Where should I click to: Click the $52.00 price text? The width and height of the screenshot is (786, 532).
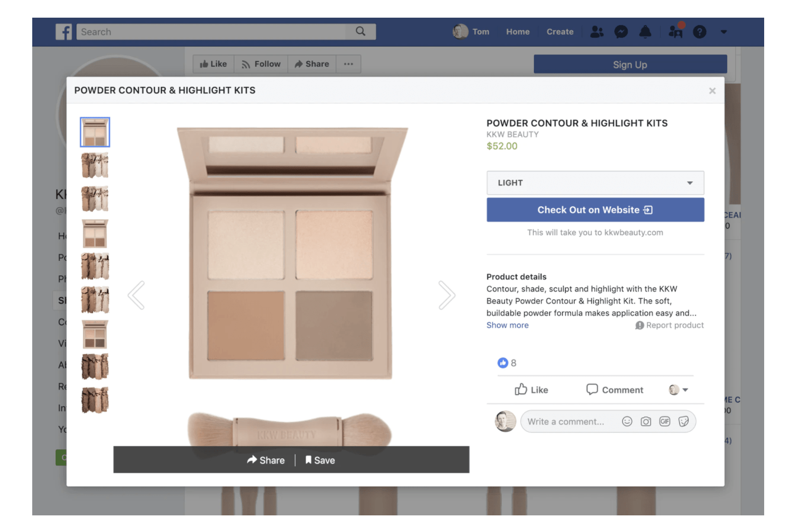click(502, 146)
